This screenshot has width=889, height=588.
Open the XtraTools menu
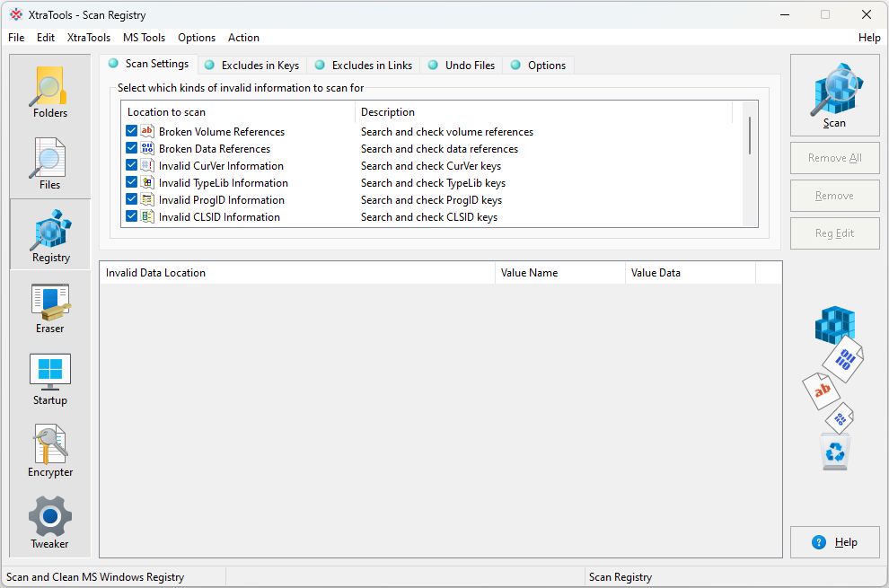tap(89, 38)
